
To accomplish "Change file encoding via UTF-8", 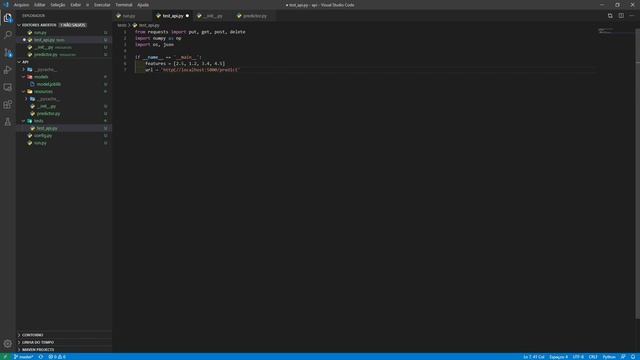I will point(578,357).
